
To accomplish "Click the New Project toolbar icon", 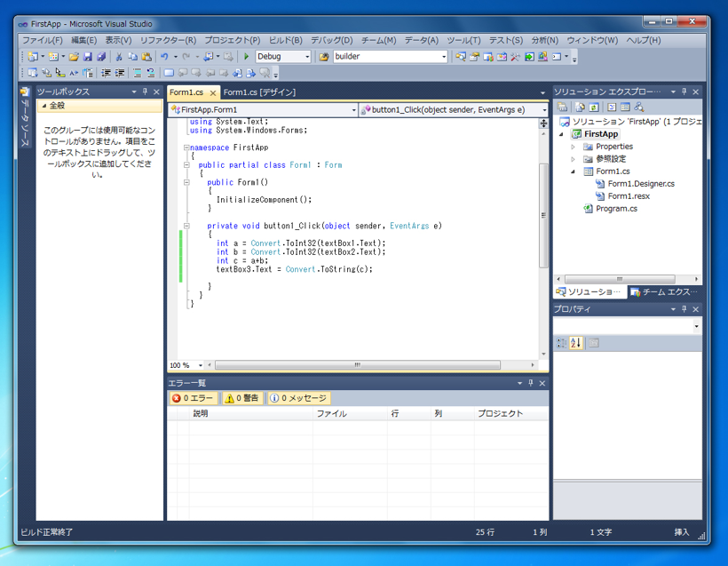I will 32,56.
